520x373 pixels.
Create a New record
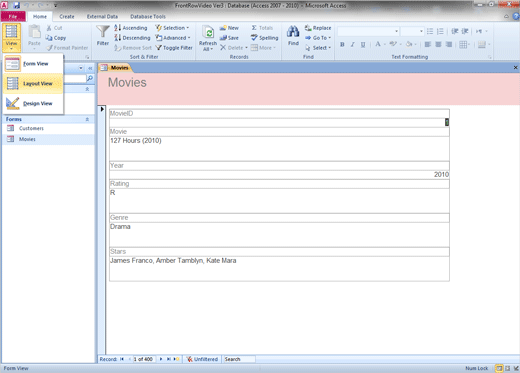229,28
